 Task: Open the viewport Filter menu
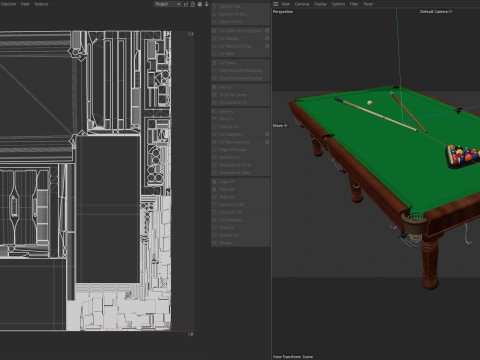click(354, 4)
